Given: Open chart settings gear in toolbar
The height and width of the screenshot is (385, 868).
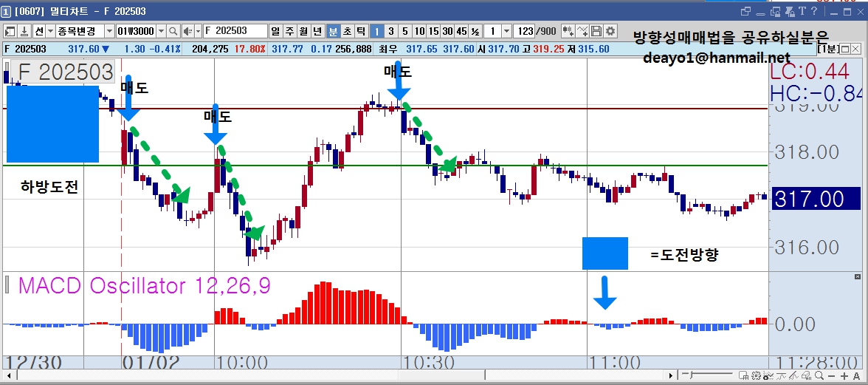Looking at the screenshot, I should [x=610, y=31].
